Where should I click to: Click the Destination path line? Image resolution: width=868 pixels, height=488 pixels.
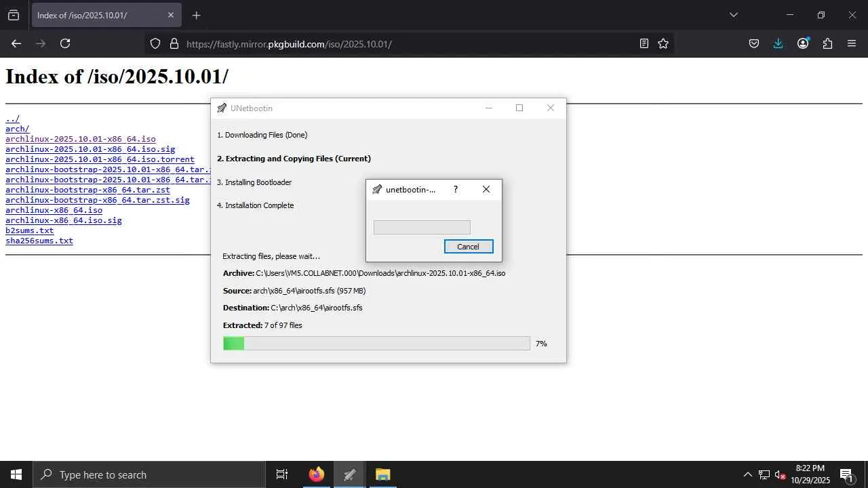pyautogui.click(x=293, y=308)
